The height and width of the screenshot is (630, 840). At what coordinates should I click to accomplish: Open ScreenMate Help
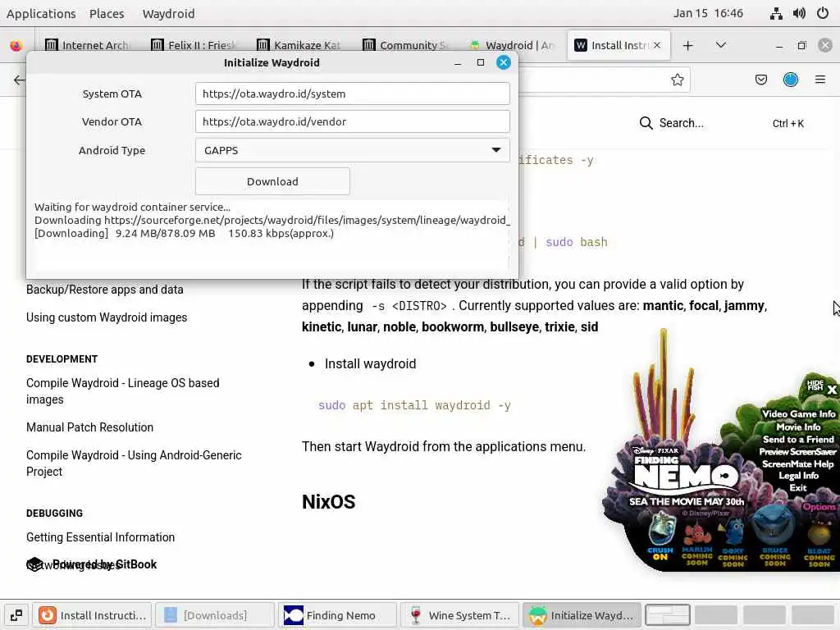point(797,464)
